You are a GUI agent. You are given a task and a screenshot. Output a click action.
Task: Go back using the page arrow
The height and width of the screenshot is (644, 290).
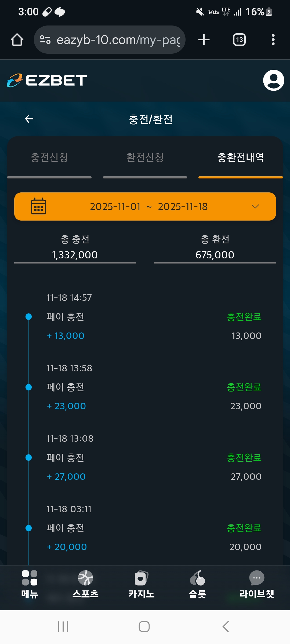point(29,119)
